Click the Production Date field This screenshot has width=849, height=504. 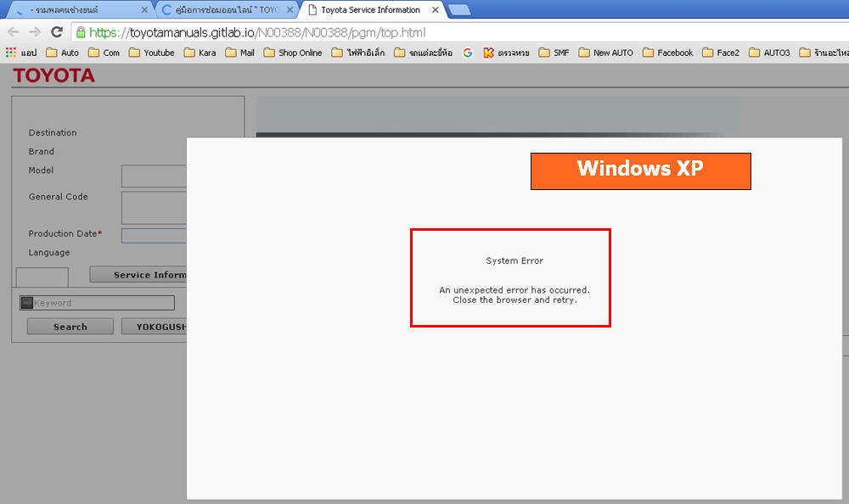click(154, 236)
